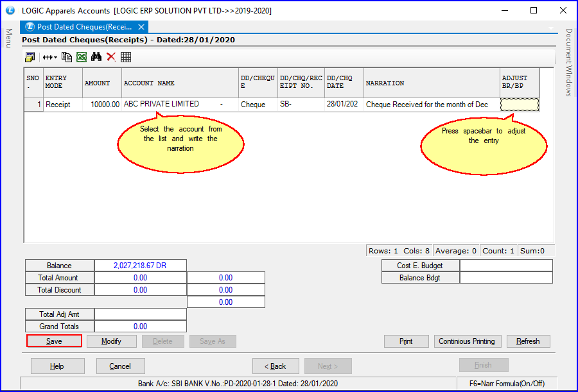Open the Help button

pos(58,366)
